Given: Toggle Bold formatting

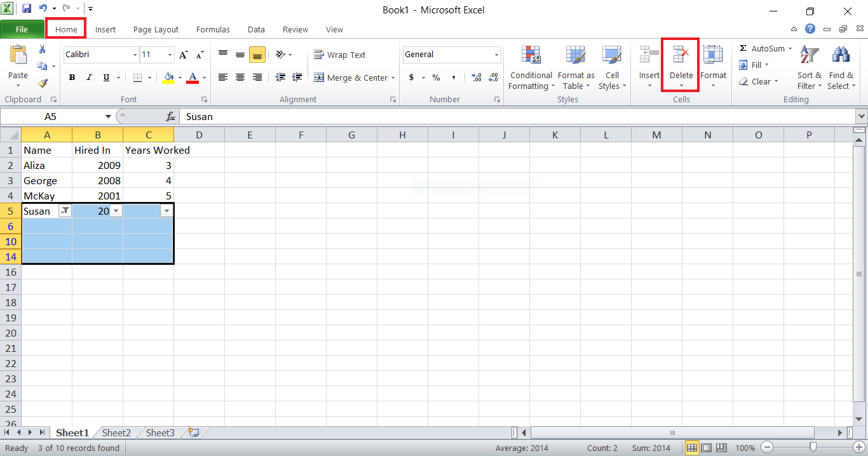Looking at the screenshot, I should 72,77.
